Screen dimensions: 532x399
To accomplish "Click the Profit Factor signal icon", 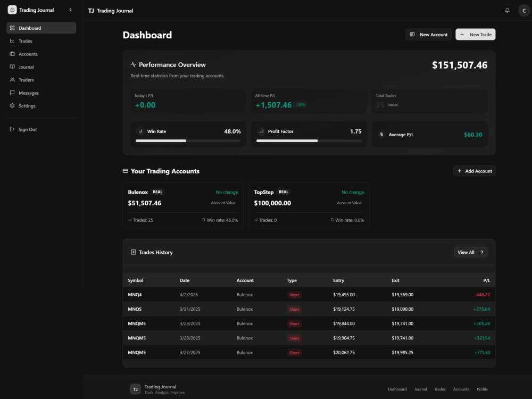I will 261,131.
